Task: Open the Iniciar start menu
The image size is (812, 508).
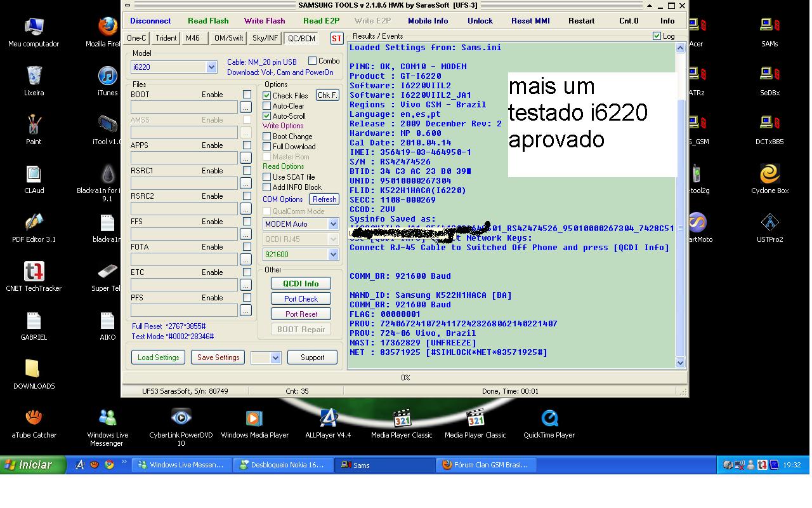Action: pyautogui.click(x=33, y=465)
